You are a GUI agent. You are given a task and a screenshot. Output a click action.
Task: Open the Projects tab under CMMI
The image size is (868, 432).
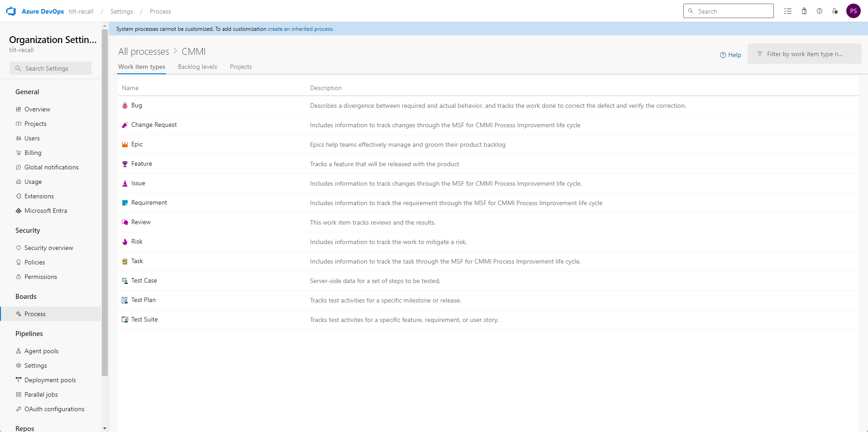pyautogui.click(x=240, y=67)
